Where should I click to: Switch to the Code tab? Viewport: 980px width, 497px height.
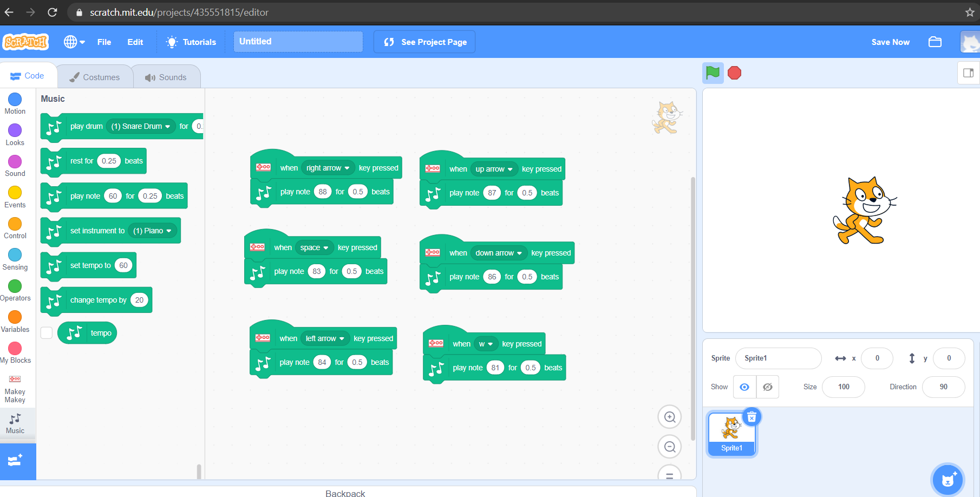click(x=28, y=76)
